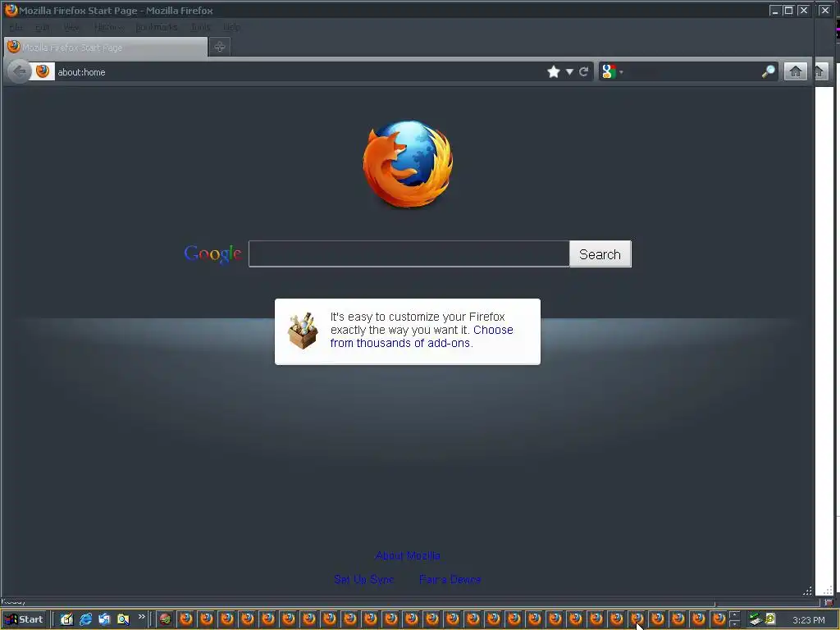Click the Firefox site identity icon
The width and height of the screenshot is (840, 630).
(43, 71)
